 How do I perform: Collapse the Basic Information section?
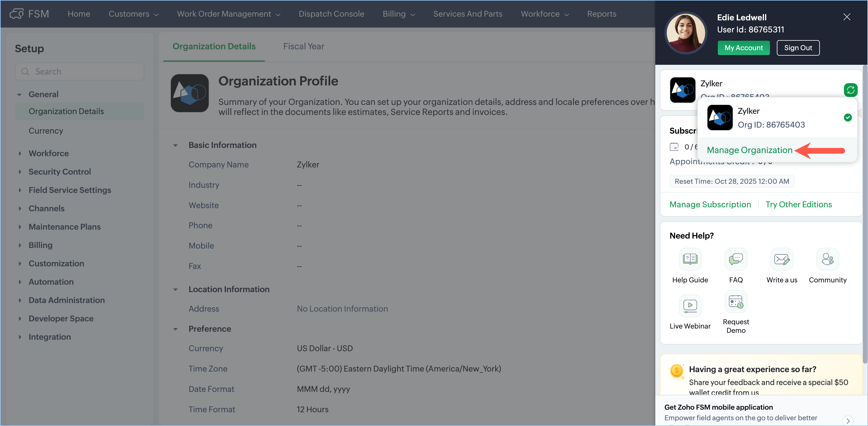point(175,145)
